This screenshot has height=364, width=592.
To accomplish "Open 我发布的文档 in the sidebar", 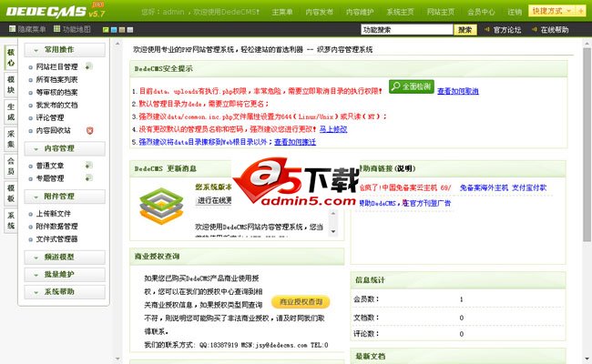I will point(56,105).
